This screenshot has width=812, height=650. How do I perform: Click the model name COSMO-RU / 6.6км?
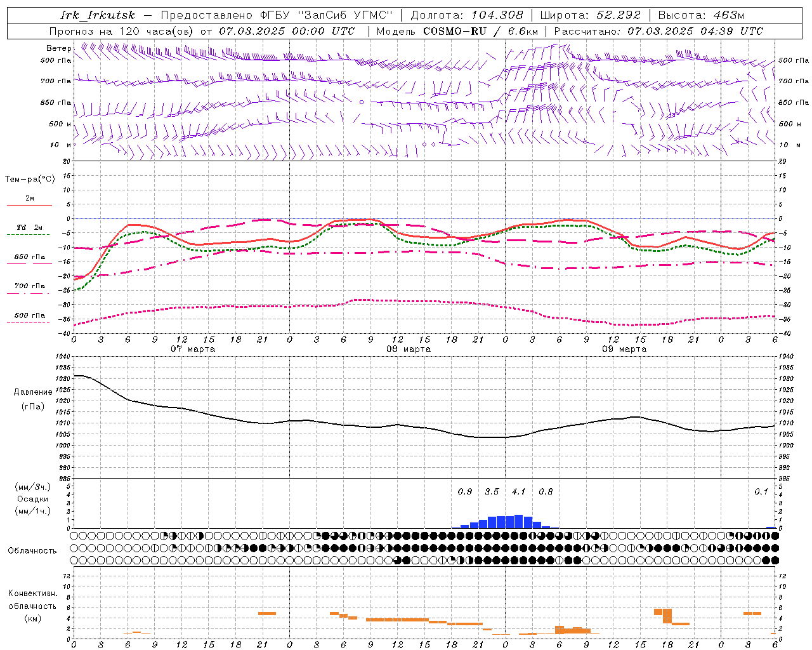(480, 31)
